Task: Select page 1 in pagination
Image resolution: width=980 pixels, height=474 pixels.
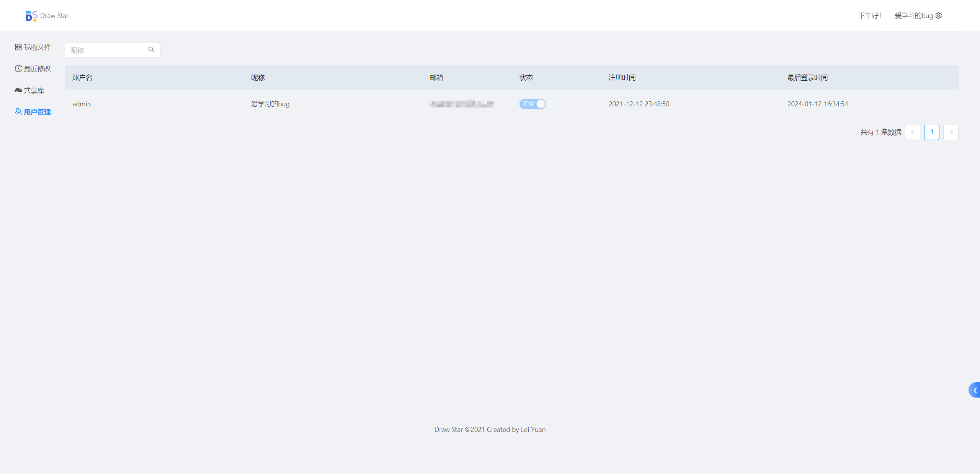Action: click(932, 132)
